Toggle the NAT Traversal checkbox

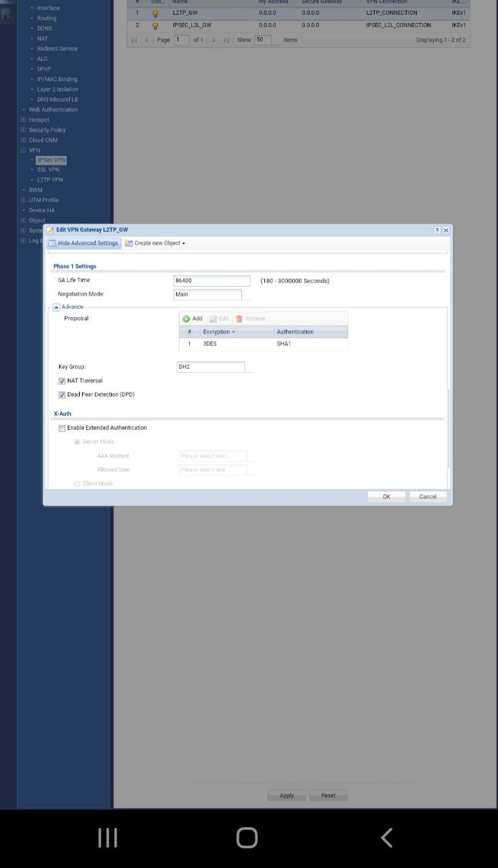pos(62,381)
